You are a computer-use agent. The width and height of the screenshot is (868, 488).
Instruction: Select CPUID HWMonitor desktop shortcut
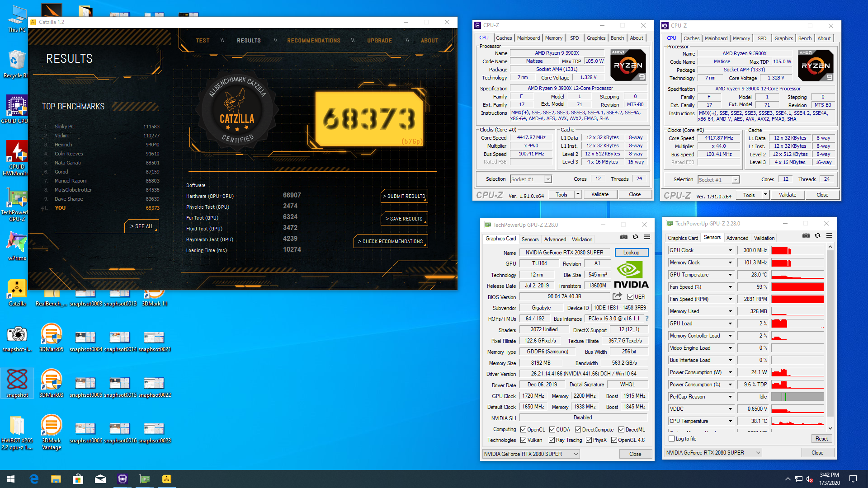[x=16, y=158]
